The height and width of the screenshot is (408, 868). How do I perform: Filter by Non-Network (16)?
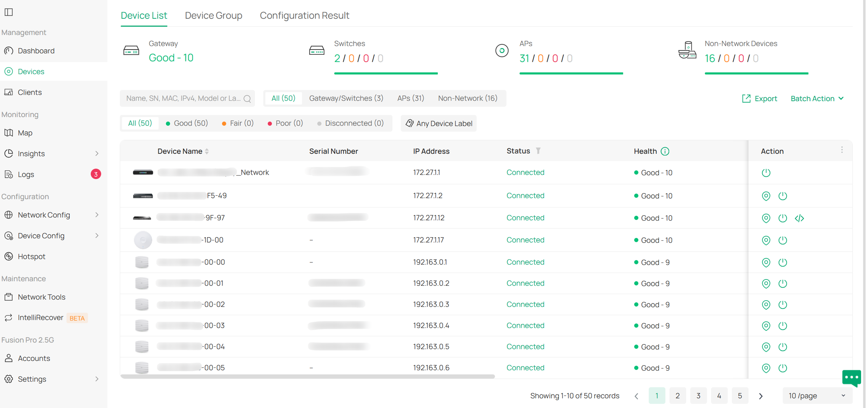click(467, 98)
